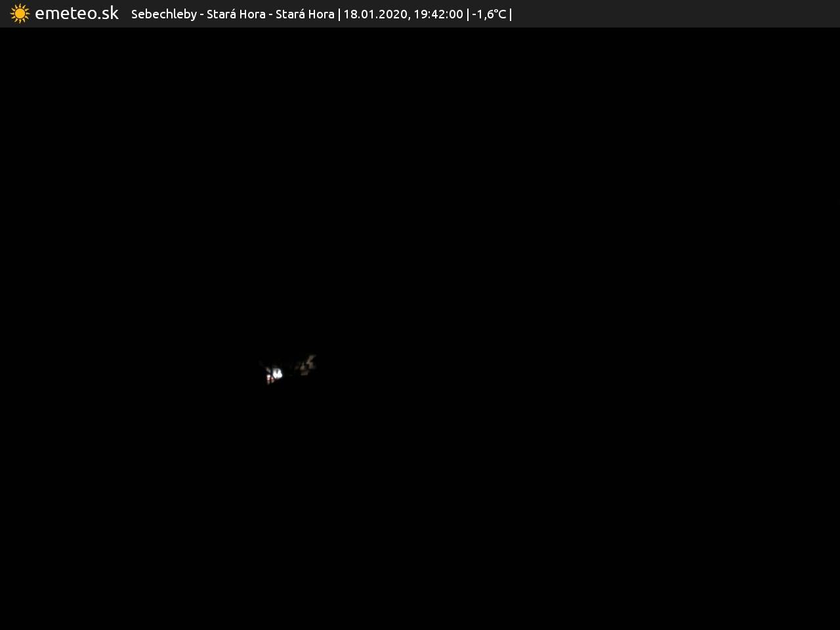Click the bright light spot in webcam image
The width and height of the screenshot is (840, 630).
(x=276, y=373)
